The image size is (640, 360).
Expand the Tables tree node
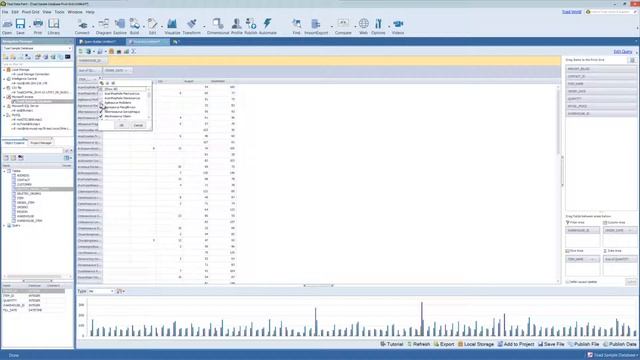4,171
